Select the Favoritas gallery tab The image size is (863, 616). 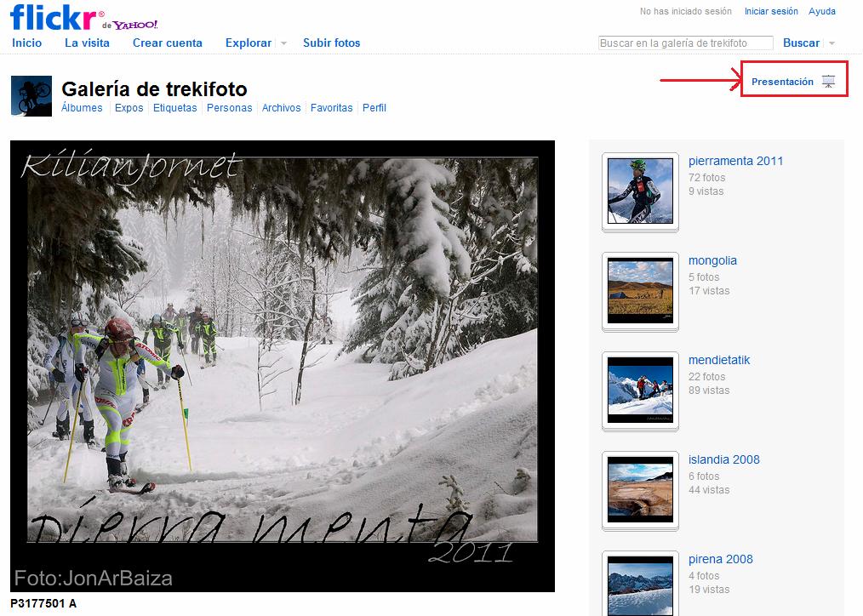click(x=331, y=108)
